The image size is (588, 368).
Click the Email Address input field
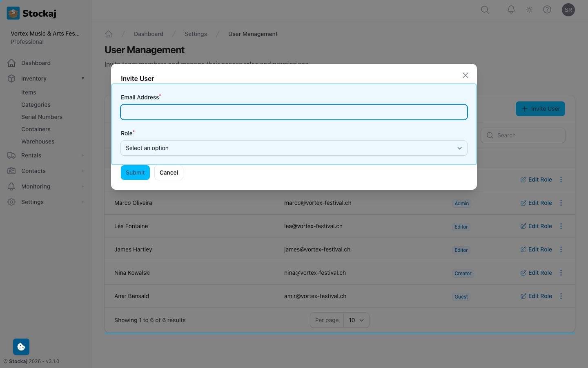coord(294,112)
